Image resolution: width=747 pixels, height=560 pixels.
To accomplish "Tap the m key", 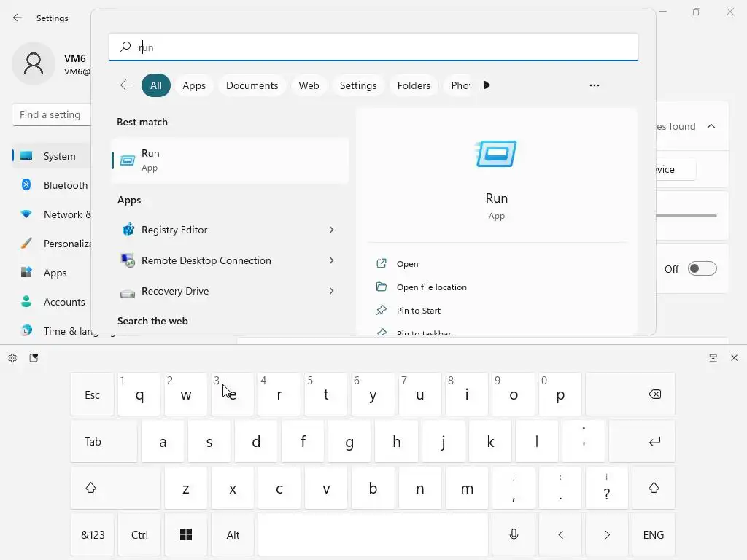I will point(467,488).
